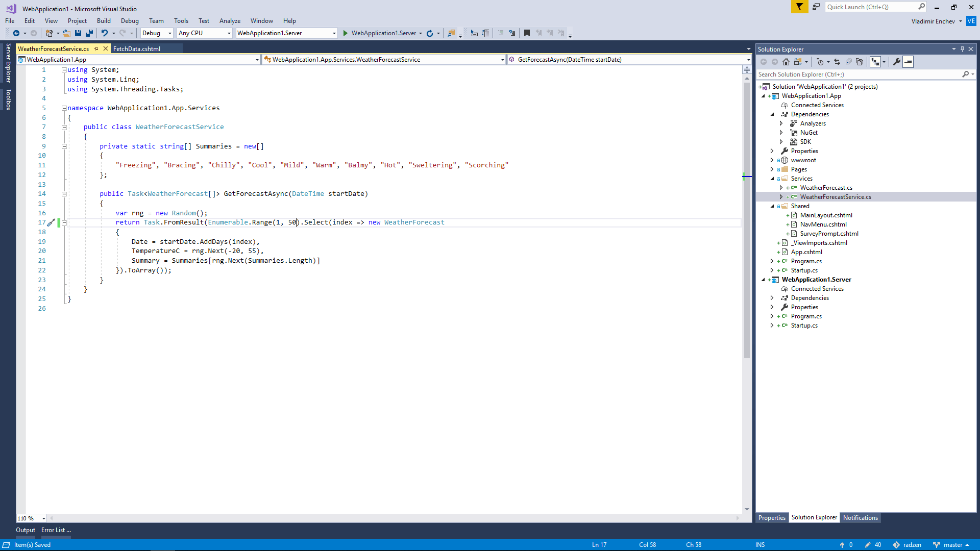The height and width of the screenshot is (551, 980).
Task: Click Sync with Active Document arrows icon
Action: (x=837, y=62)
